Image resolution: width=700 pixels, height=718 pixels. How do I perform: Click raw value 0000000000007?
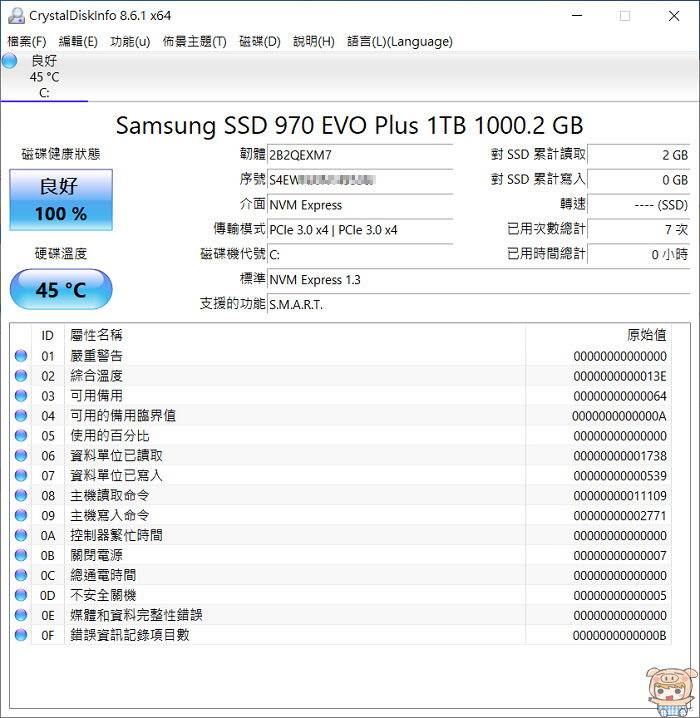(x=620, y=555)
